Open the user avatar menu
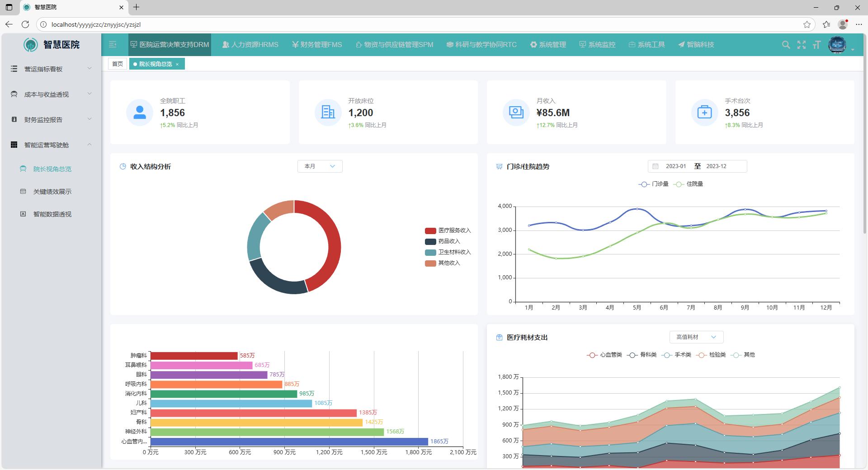Screen dimensions: 868x470 [837, 45]
